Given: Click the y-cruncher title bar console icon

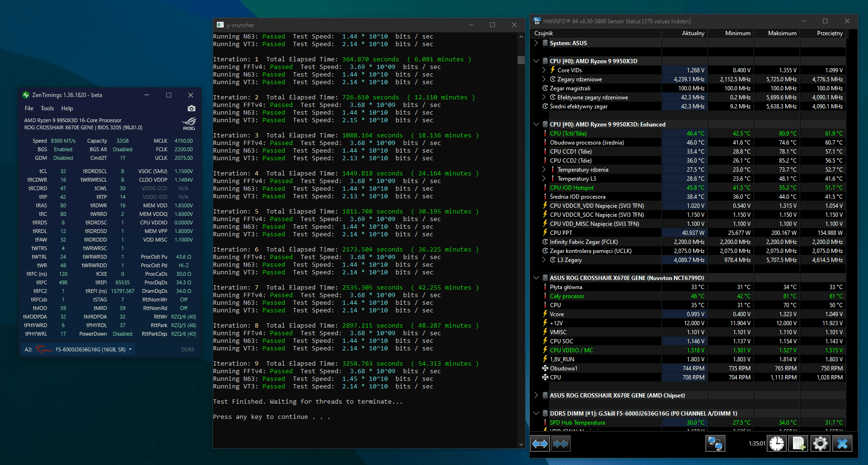Looking at the screenshot, I should tap(220, 25).
